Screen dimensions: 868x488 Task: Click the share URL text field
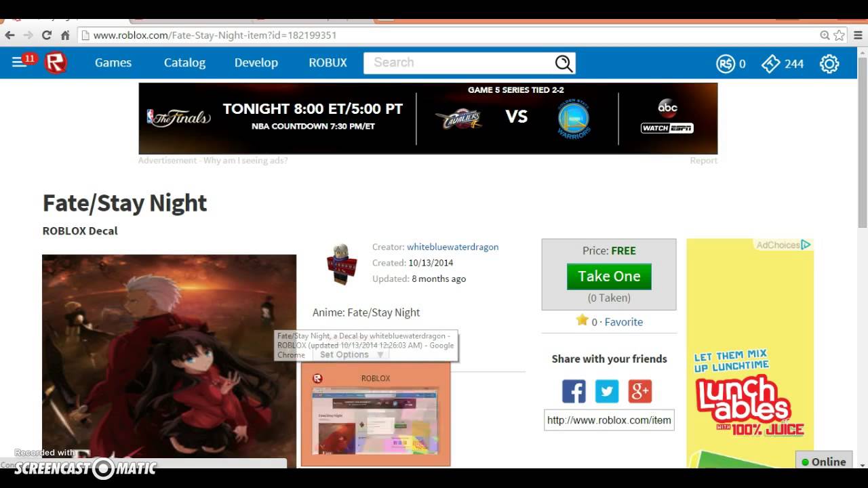pos(609,420)
